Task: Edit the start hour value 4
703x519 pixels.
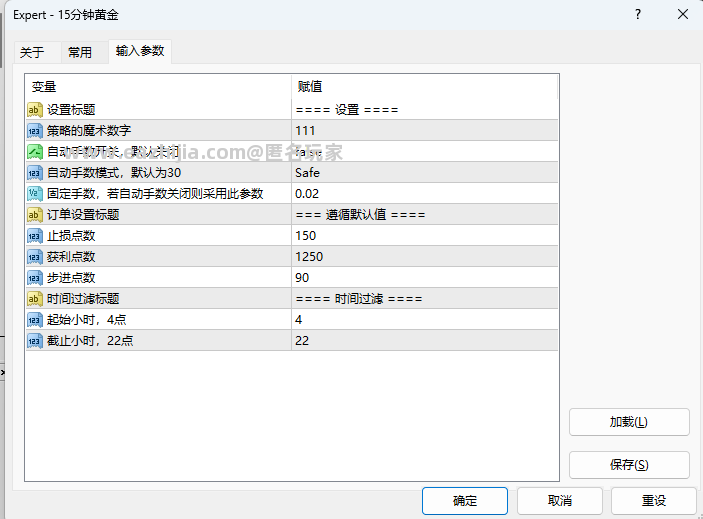Action: click(x=425, y=320)
